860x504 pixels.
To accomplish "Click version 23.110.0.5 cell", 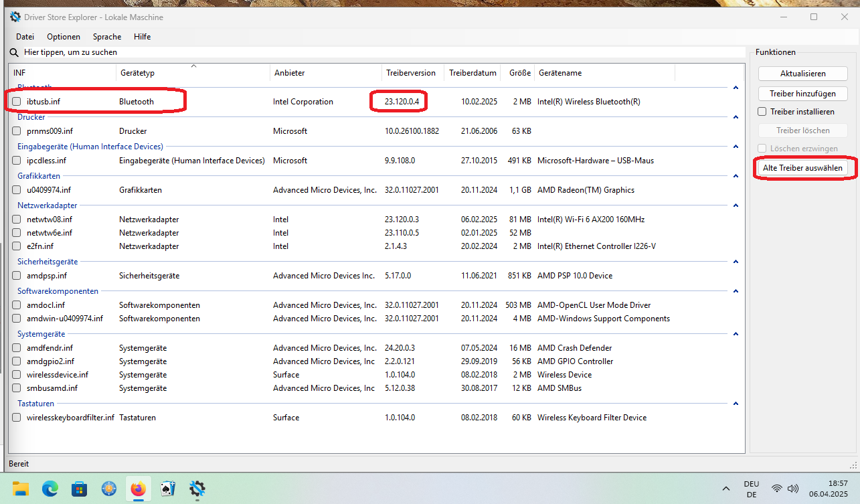I will (x=402, y=233).
